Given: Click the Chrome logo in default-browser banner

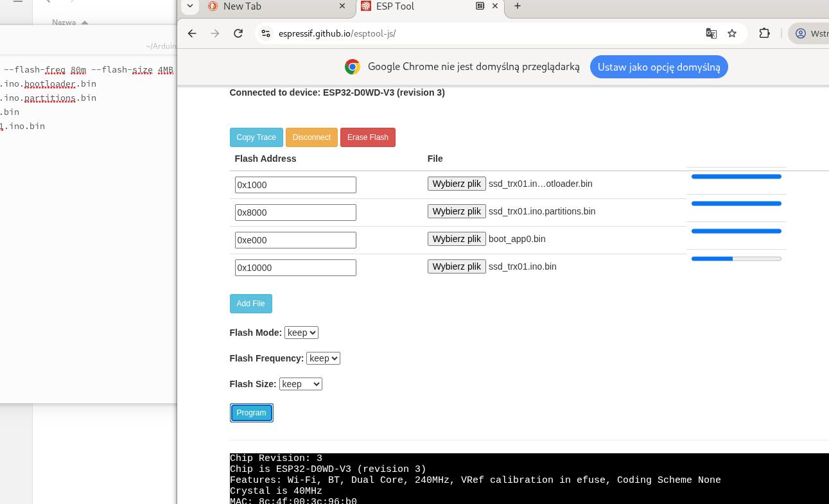Looking at the screenshot, I should coord(352,67).
